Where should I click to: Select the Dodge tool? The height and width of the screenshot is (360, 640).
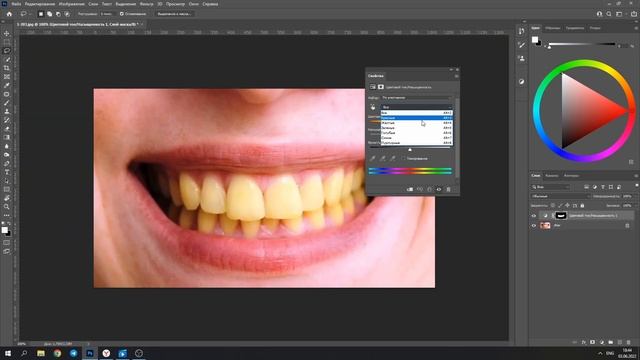coord(7,155)
